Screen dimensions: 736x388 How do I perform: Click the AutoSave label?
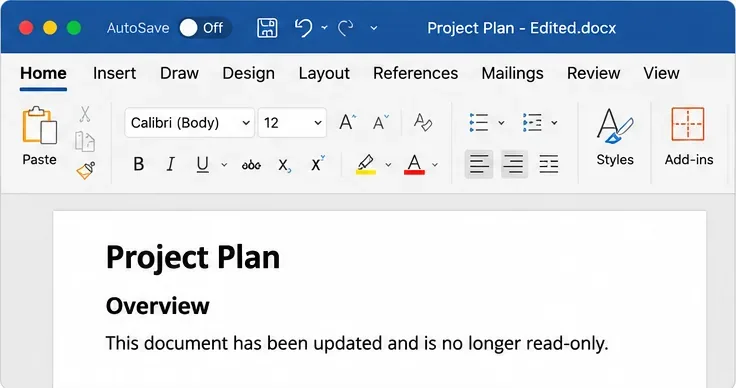tap(138, 28)
